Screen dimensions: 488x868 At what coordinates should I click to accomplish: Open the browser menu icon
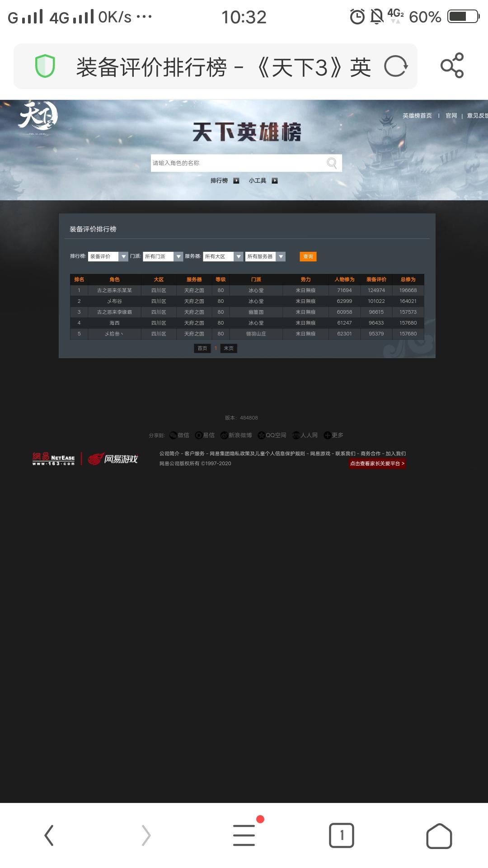pos(244,835)
